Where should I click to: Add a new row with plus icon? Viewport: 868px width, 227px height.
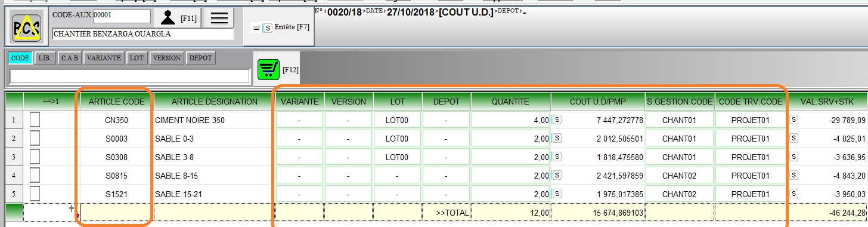click(72, 208)
